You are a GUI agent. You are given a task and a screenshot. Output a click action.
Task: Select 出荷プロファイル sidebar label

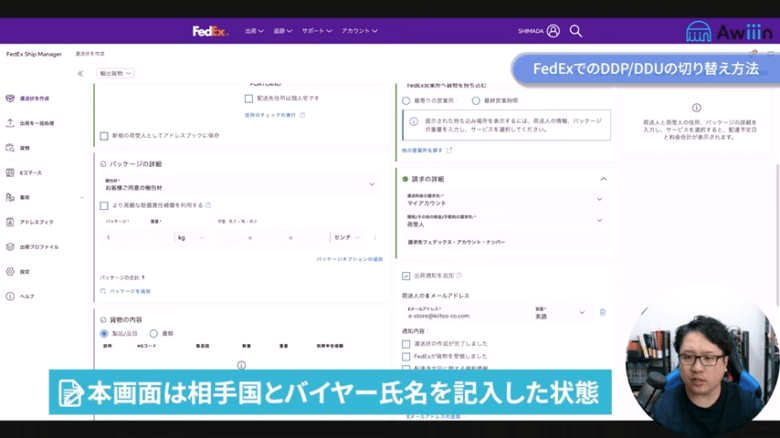(39, 247)
